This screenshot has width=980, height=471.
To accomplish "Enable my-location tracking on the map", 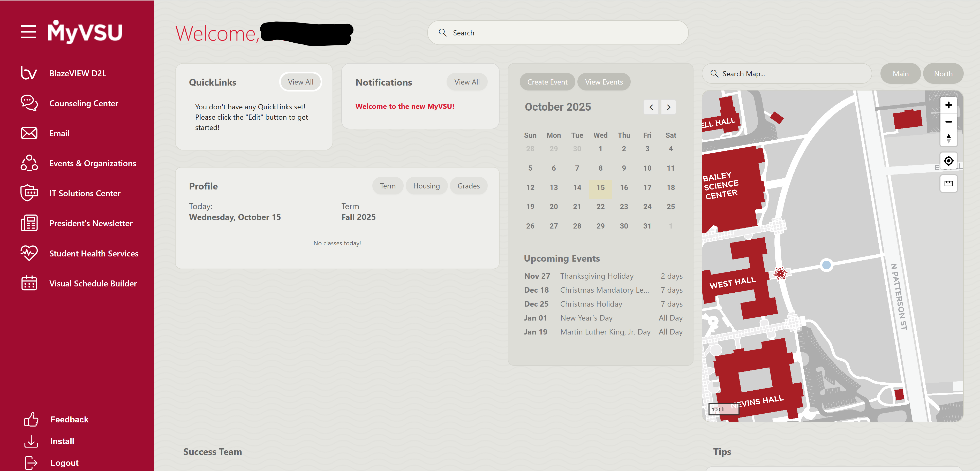I will (x=949, y=161).
